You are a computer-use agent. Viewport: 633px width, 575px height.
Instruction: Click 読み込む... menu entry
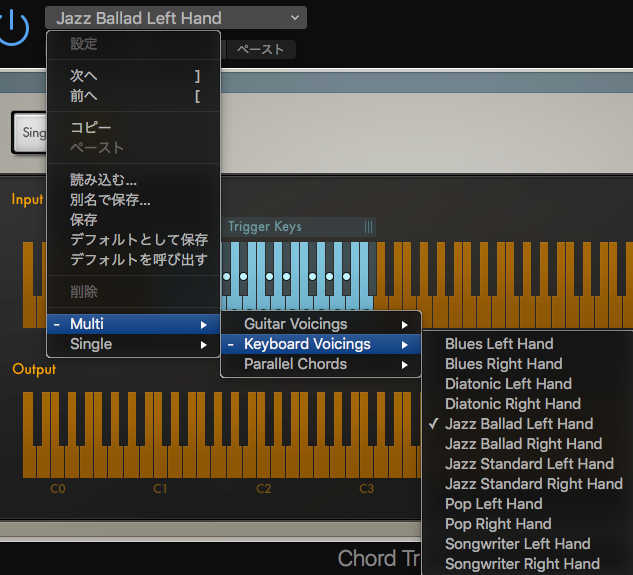[x=103, y=180]
